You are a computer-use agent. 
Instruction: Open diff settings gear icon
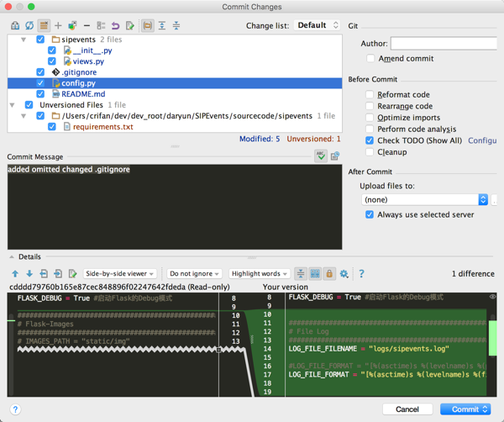point(344,274)
